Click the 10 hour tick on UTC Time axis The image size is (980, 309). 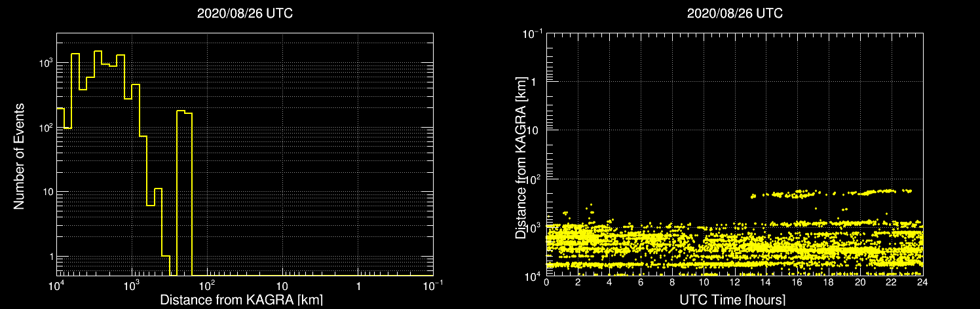[x=704, y=283]
